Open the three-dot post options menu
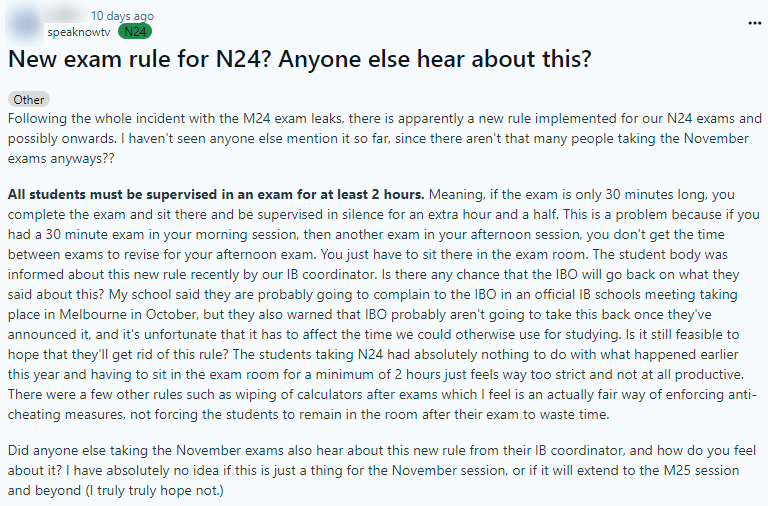This screenshot has height=506, width=768. pyautogui.click(x=753, y=22)
